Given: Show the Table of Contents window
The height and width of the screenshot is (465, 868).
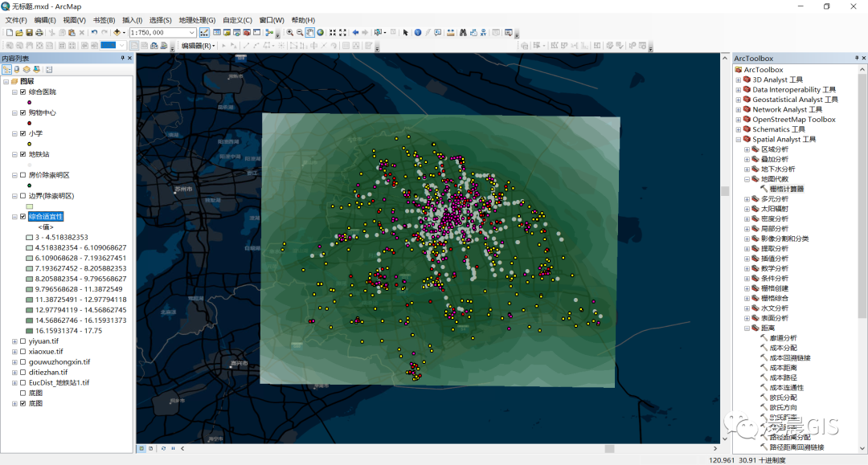Looking at the screenshot, I should 217,33.
